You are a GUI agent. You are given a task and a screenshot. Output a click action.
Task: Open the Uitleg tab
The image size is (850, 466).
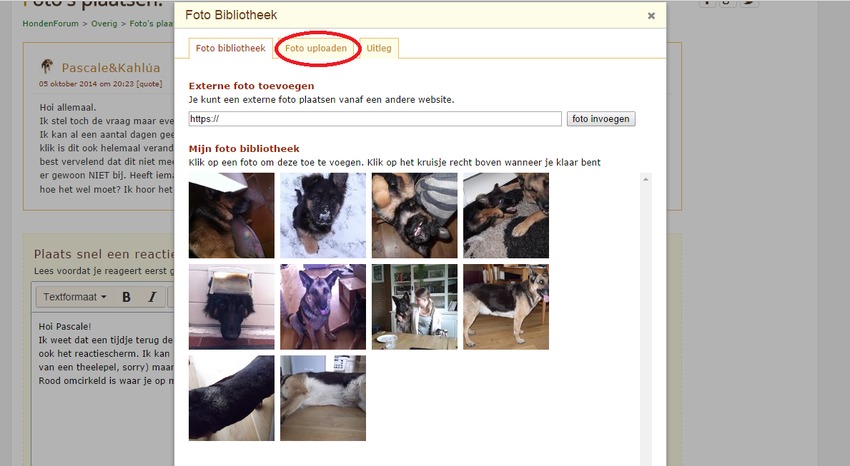pyautogui.click(x=379, y=48)
